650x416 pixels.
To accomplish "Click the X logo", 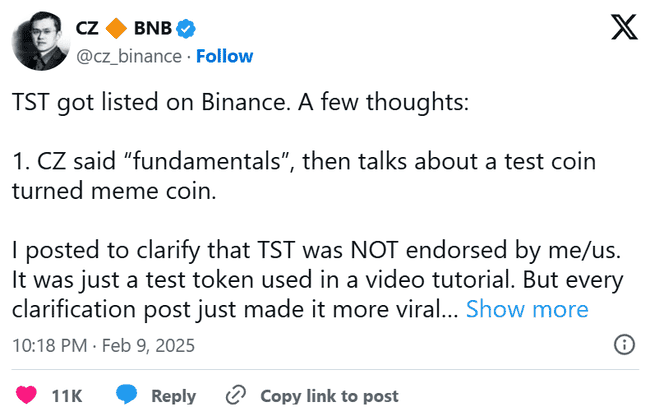I will 623,28.
